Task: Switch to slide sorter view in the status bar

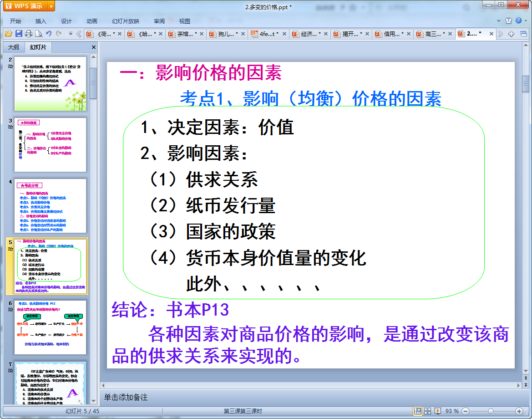Action: click(x=427, y=411)
